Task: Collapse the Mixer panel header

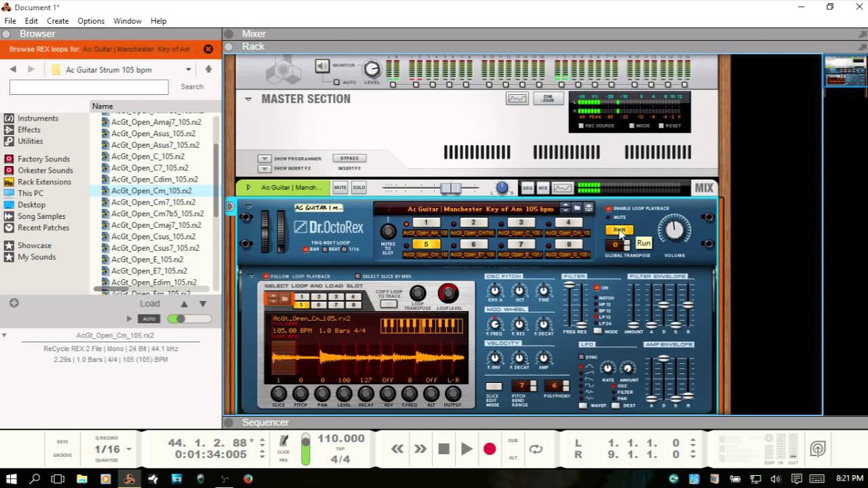Action: pyautogui.click(x=229, y=34)
